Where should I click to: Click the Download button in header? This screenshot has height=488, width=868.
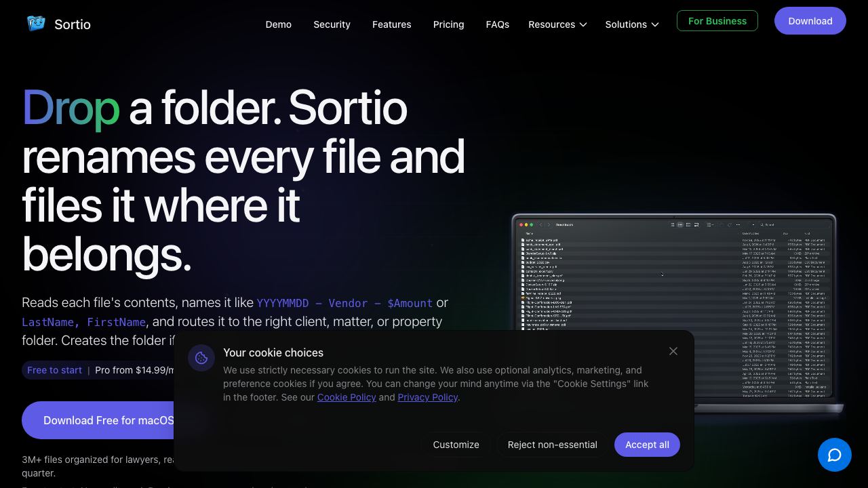click(x=810, y=21)
